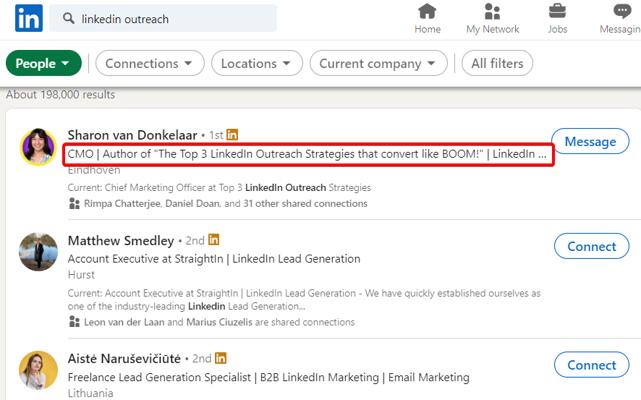This screenshot has width=641, height=400.
Task: Click 'About 198,000 results' text
Action: tap(61, 94)
